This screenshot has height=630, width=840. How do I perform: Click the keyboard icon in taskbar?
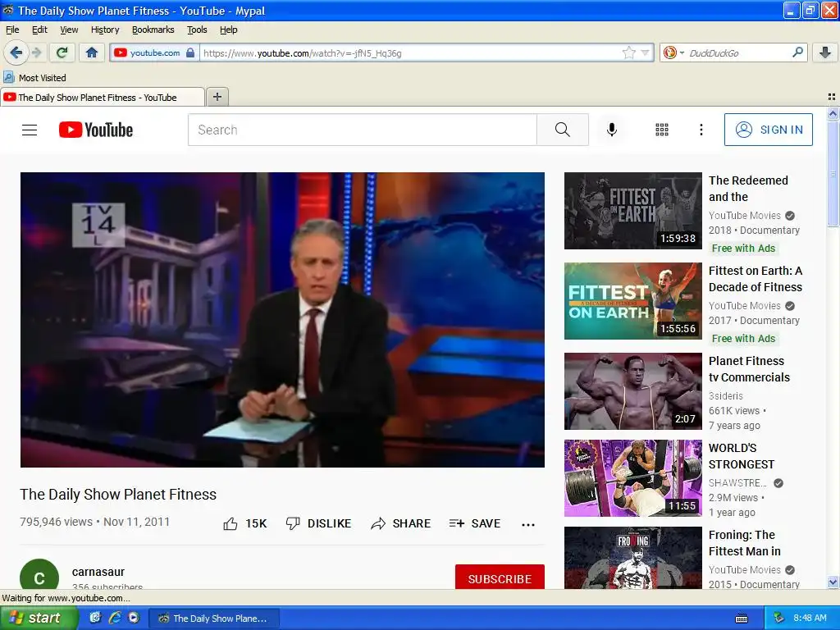742,619
